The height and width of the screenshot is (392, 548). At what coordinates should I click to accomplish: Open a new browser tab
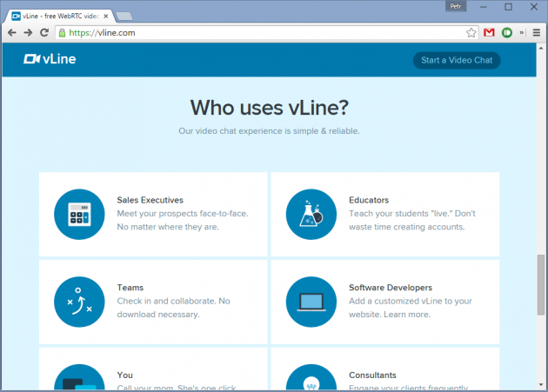pos(124,15)
